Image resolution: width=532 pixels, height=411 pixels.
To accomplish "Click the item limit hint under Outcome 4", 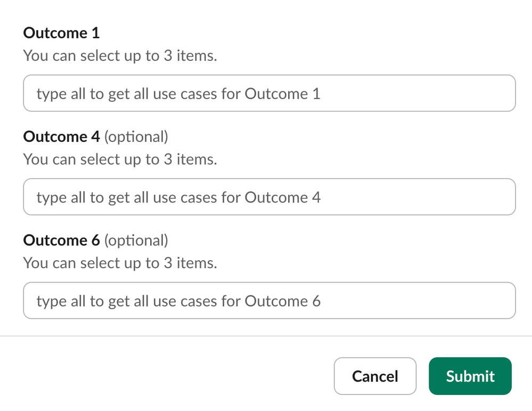I will click(x=120, y=159).
